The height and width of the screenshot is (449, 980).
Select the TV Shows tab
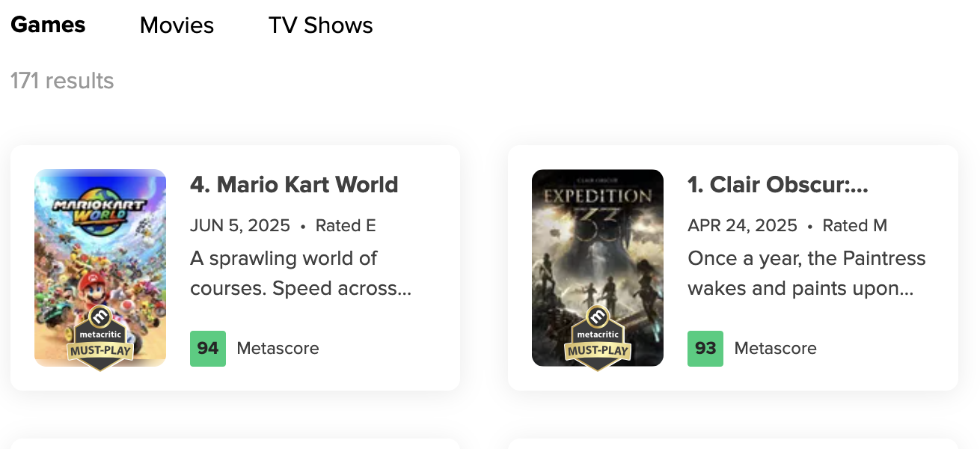point(320,25)
